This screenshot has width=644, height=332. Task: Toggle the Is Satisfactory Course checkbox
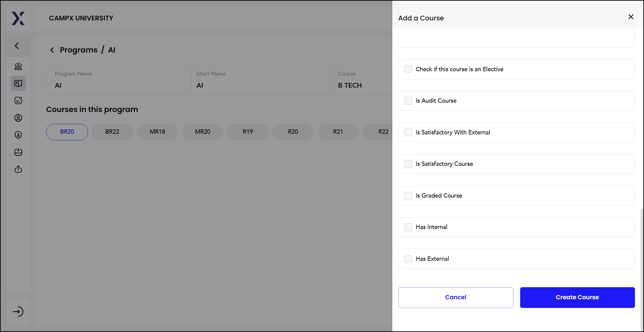[x=408, y=164]
